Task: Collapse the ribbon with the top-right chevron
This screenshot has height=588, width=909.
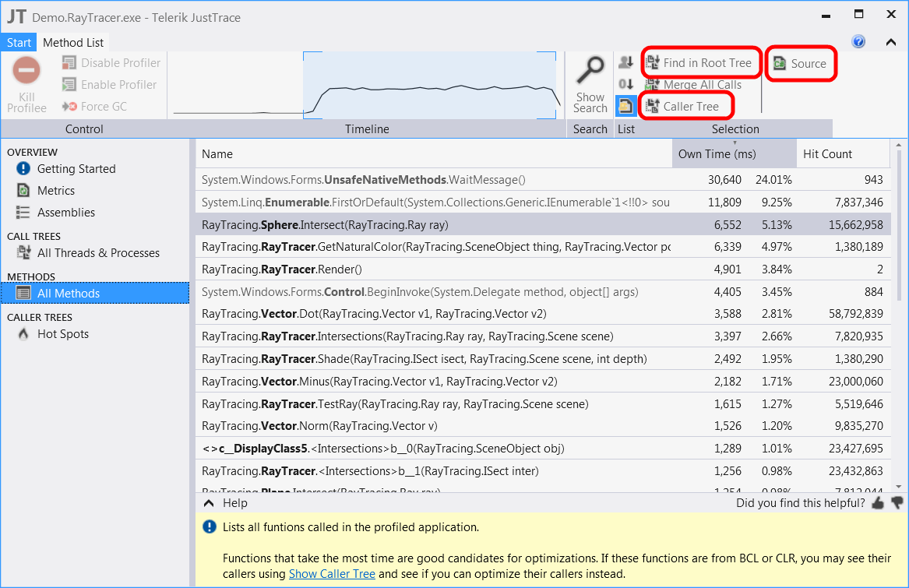Action: (x=891, y=42)
